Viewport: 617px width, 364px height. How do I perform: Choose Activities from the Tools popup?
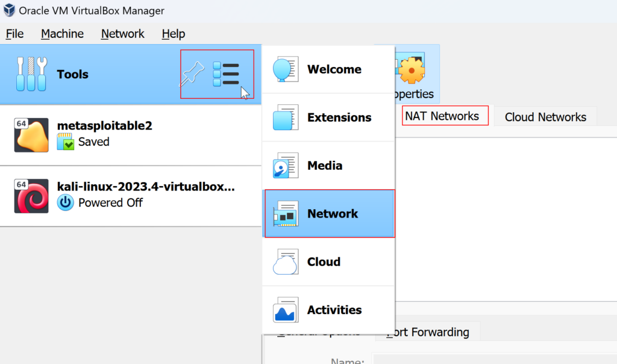point(328,310)
